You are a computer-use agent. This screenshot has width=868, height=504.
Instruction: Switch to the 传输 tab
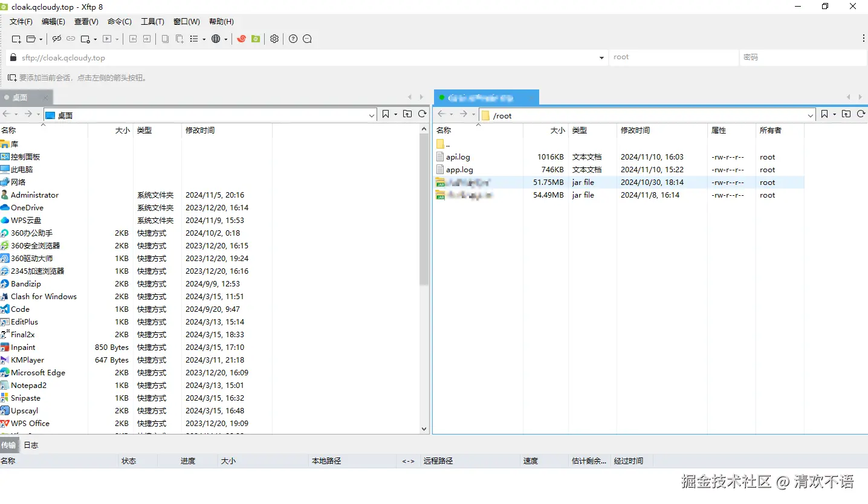tap(8, 445)
